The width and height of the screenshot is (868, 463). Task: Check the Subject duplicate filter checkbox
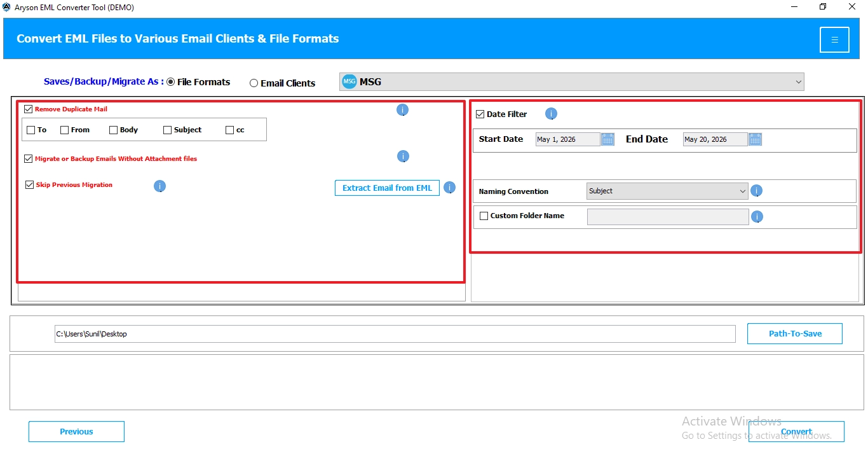(167, 130)
